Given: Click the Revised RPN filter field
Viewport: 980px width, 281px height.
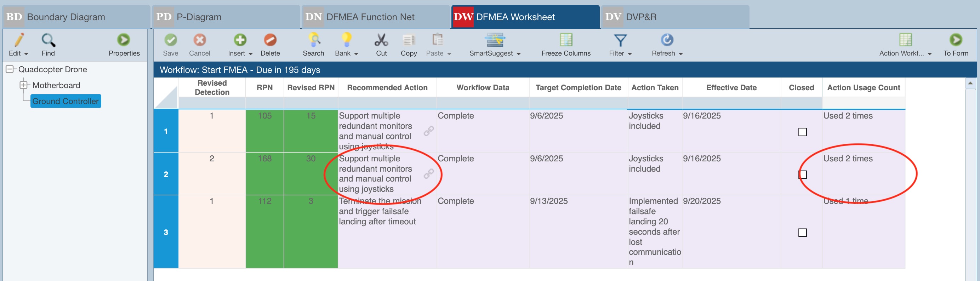Looking at the screenshot, I should (310, 103).
